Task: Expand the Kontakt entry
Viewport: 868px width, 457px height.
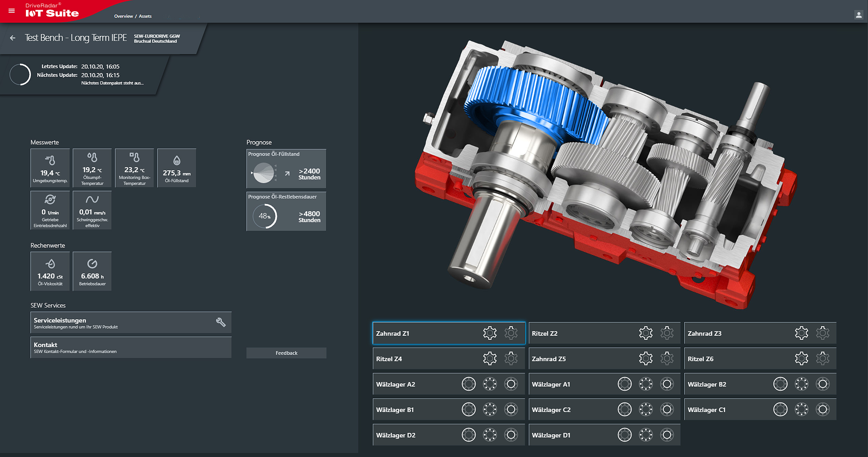Action: (131, 347)
